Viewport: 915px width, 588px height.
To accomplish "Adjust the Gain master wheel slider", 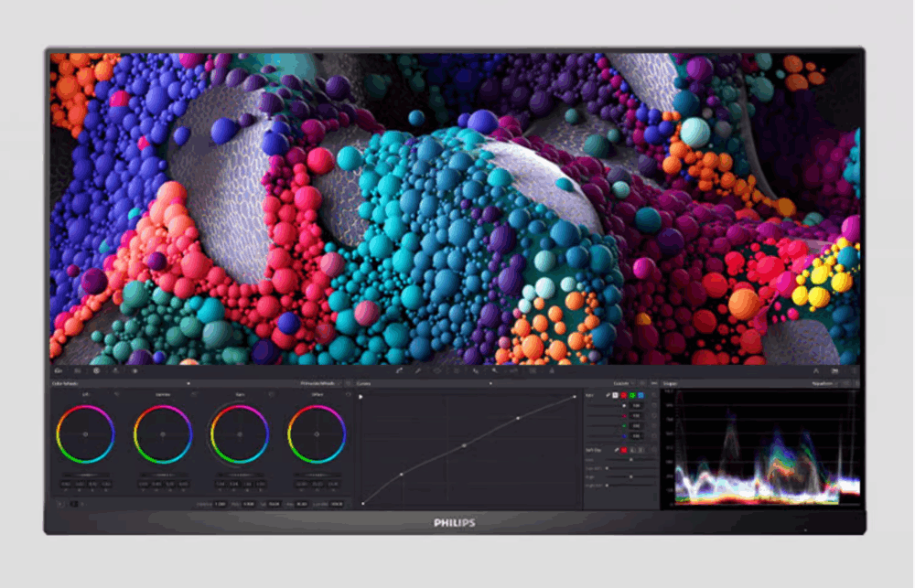I will tap(240, 475).
